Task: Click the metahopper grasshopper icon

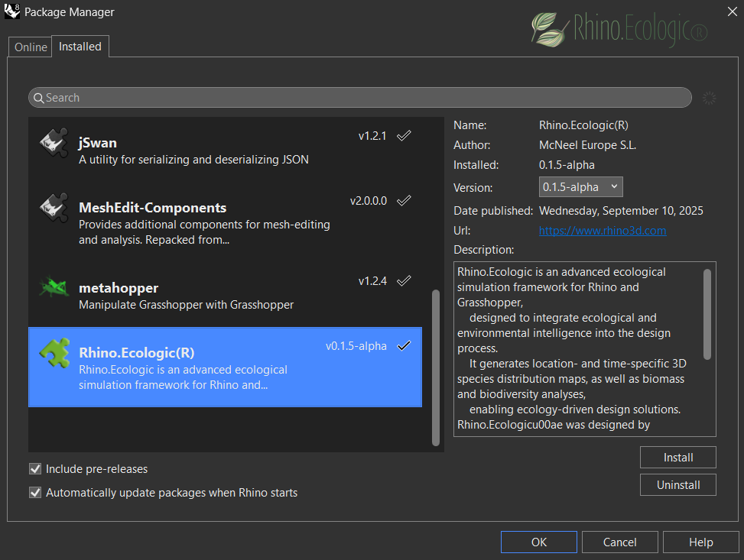Action: click(x=54, y=287)
